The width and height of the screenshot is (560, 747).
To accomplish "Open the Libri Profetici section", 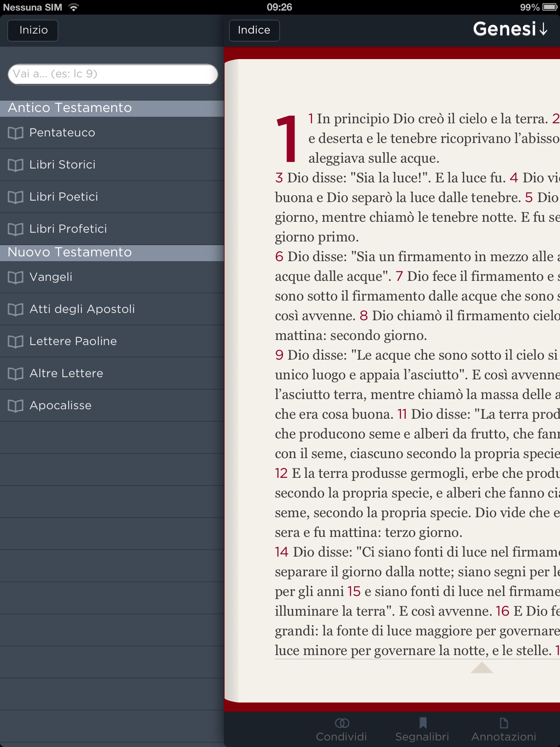I will click(x=112, y=229).
